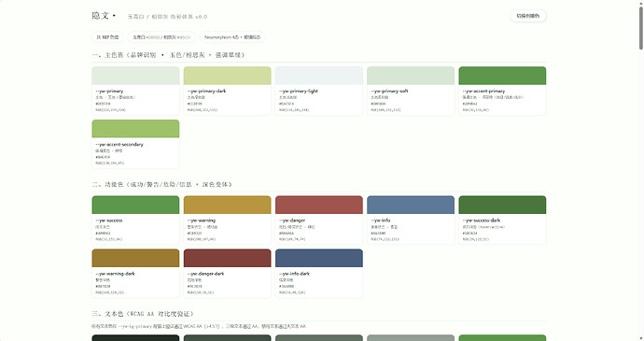Click the --yw-accent-primary green swatch
Screen dimensions: 644x341
click(x=502, y=91)
